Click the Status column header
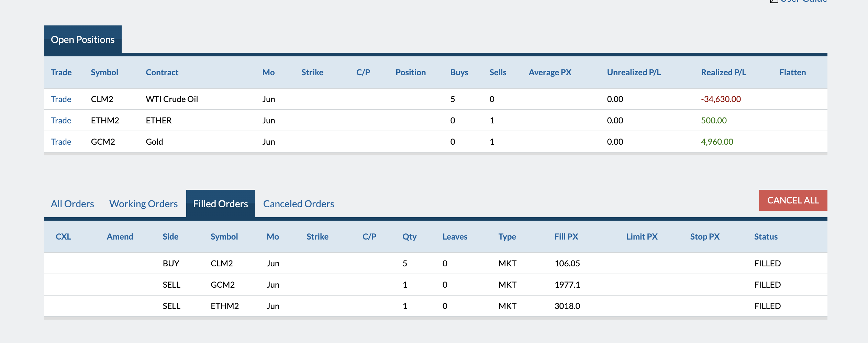 click(766, 236)
